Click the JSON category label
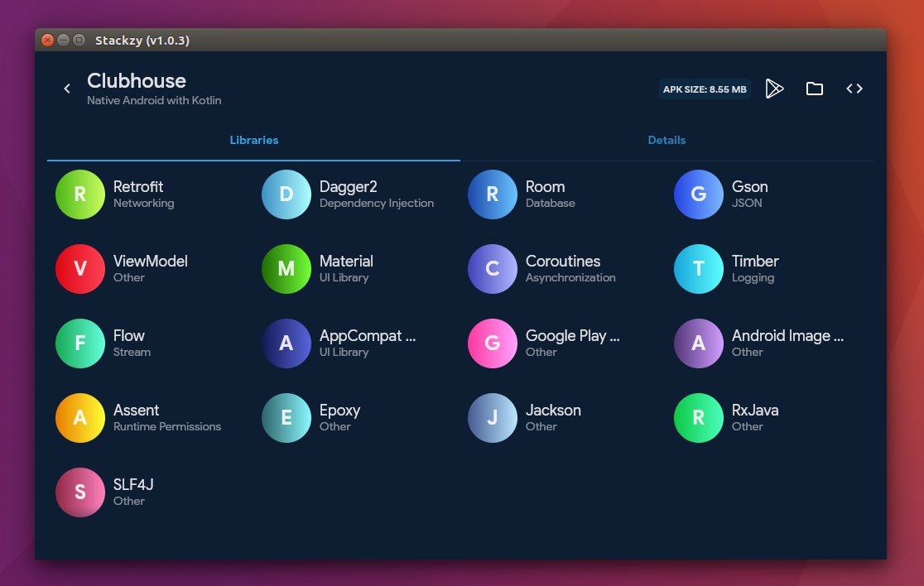This screenshot has width=924, height=586. click(x=747, y=203)
